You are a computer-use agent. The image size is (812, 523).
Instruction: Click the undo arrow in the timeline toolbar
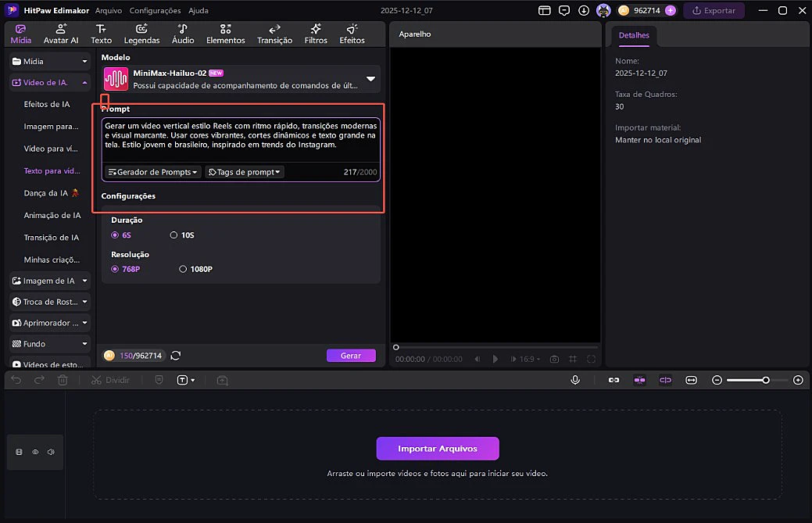tap(17, 380)
